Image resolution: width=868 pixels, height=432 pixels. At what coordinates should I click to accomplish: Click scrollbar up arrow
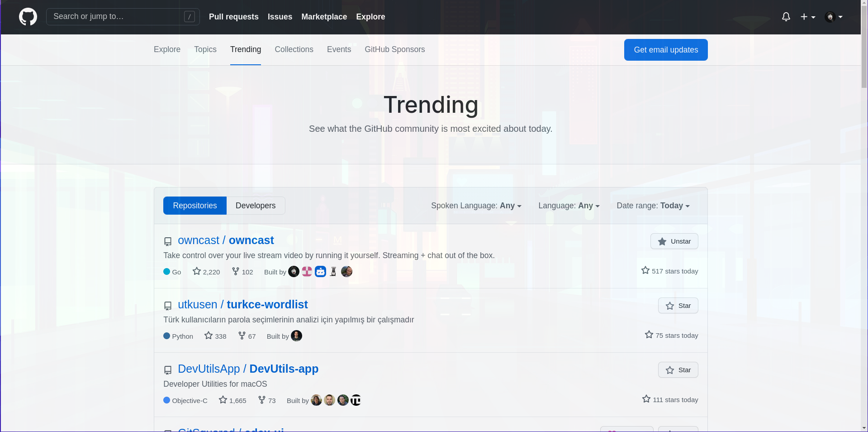(x=864, y=3)
